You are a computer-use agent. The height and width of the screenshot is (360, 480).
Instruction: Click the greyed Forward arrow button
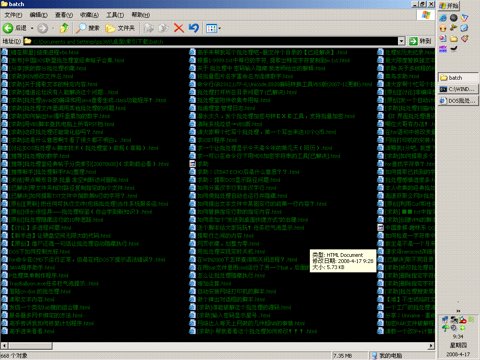pyautogui.click(x=42, y=28)
